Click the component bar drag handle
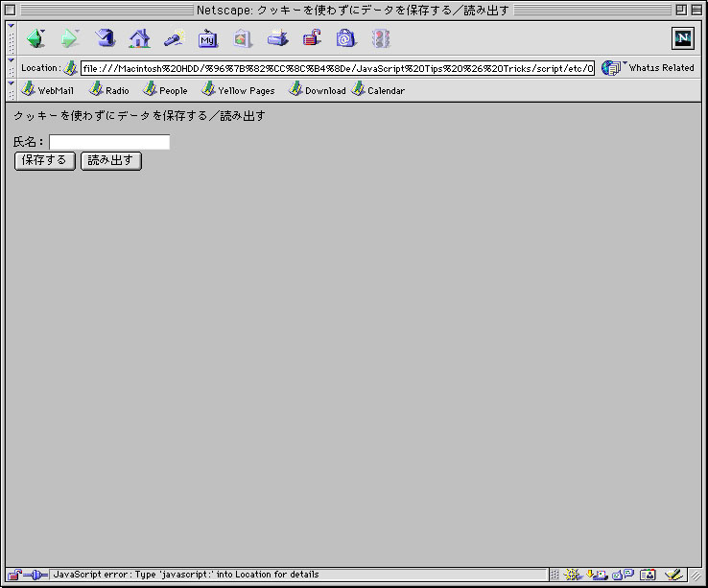 click(x=555, y=575)
